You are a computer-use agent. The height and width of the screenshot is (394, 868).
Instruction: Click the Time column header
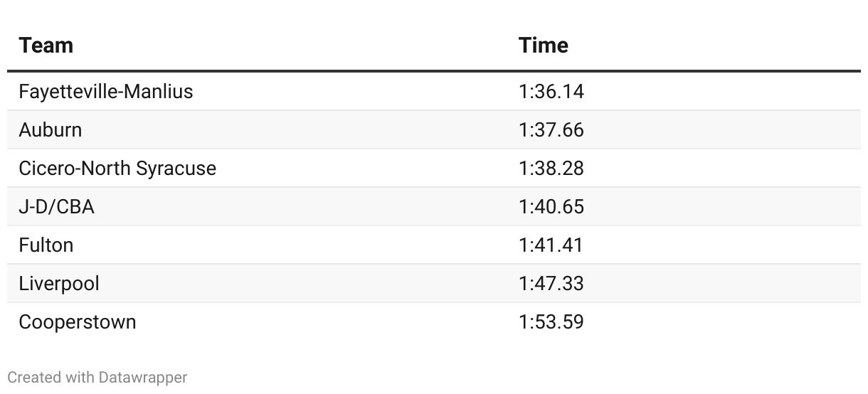(544, 46)
